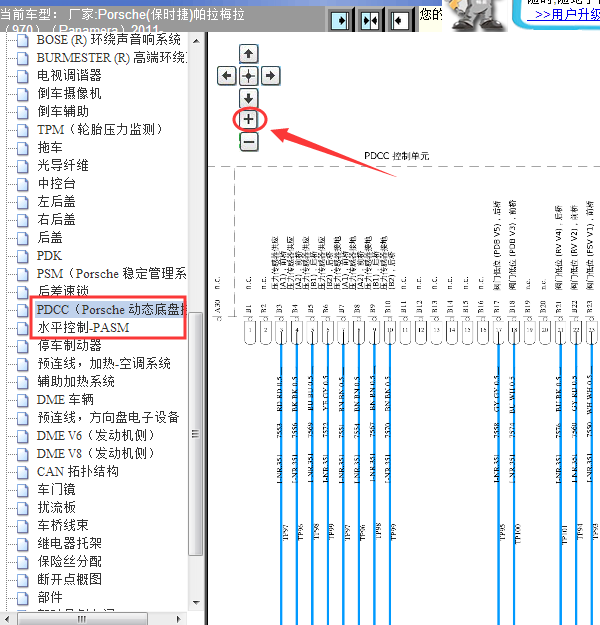Click the page icon beside PDK entry

(23, 256)
